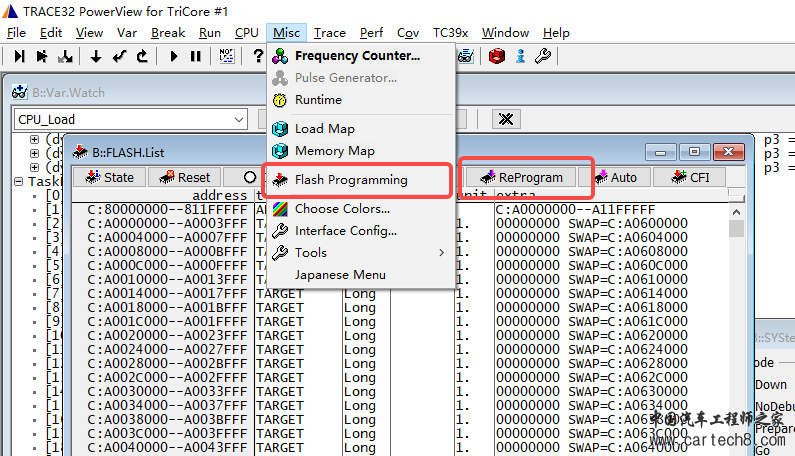Select row C:A0010000--A0013FFF
Image resolution: width=795 pixels, height=456 pixels.
[x=167, y=279]
